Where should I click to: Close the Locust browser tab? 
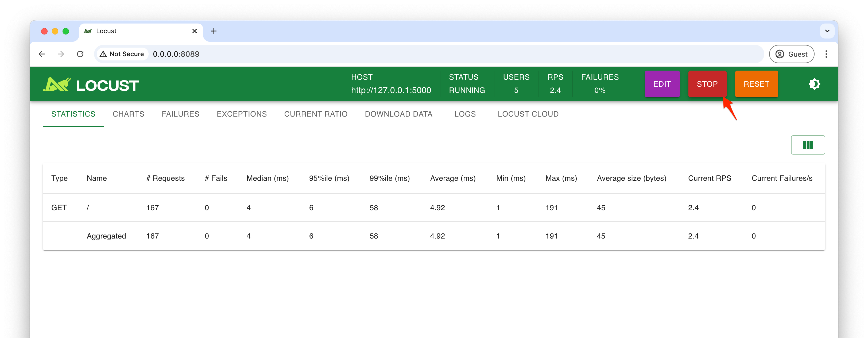coord(195,31)
